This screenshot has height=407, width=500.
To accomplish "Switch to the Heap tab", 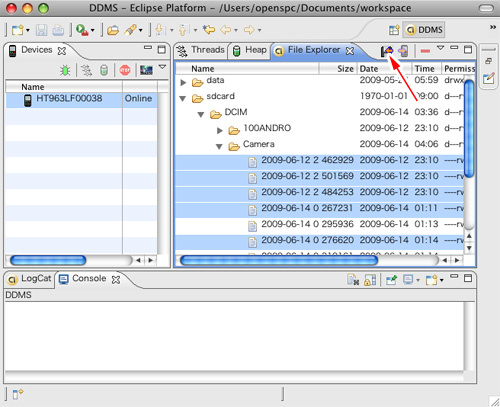I will click(250, 50).
